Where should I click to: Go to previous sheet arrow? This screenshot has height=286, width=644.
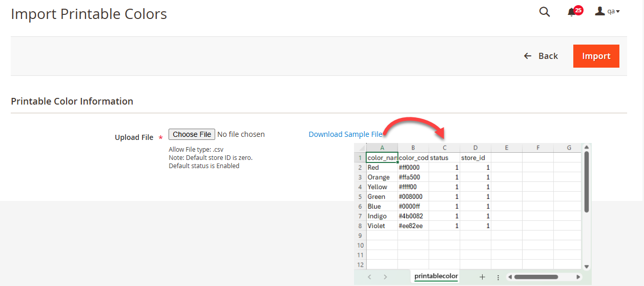pos(369,277)
